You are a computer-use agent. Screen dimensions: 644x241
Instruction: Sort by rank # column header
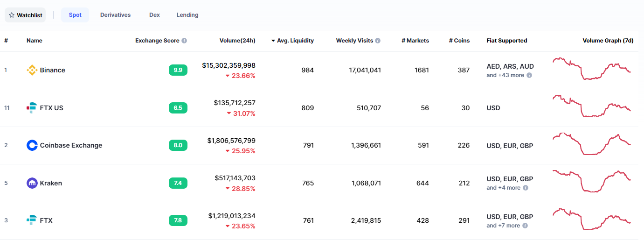coord(6,41)
